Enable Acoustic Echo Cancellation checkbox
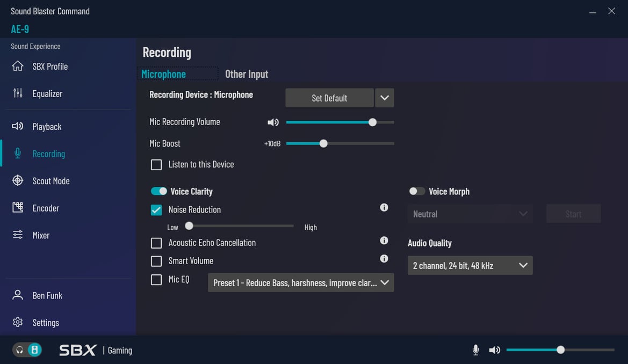The height and width of the screenshot is (364, 628). point(156,243)
